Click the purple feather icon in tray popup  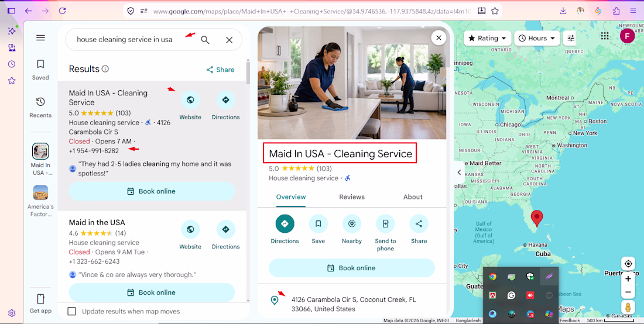click(549, 277)
